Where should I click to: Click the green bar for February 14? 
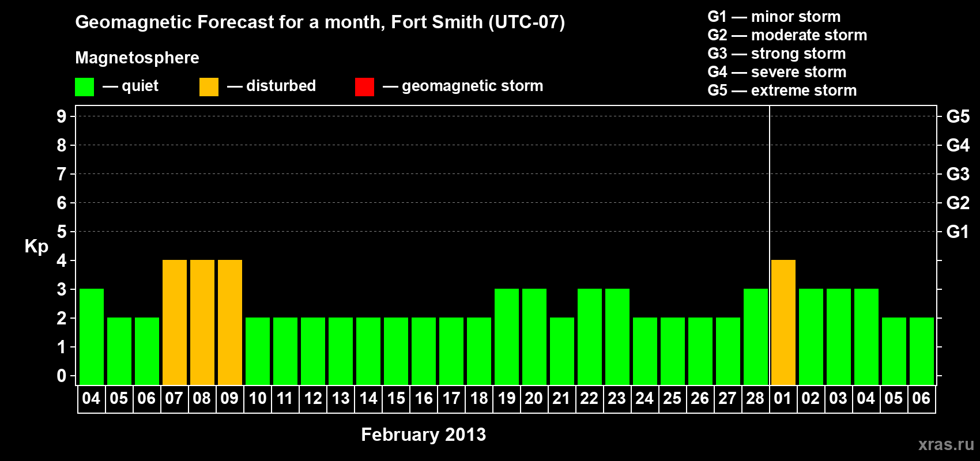(368, 352)
